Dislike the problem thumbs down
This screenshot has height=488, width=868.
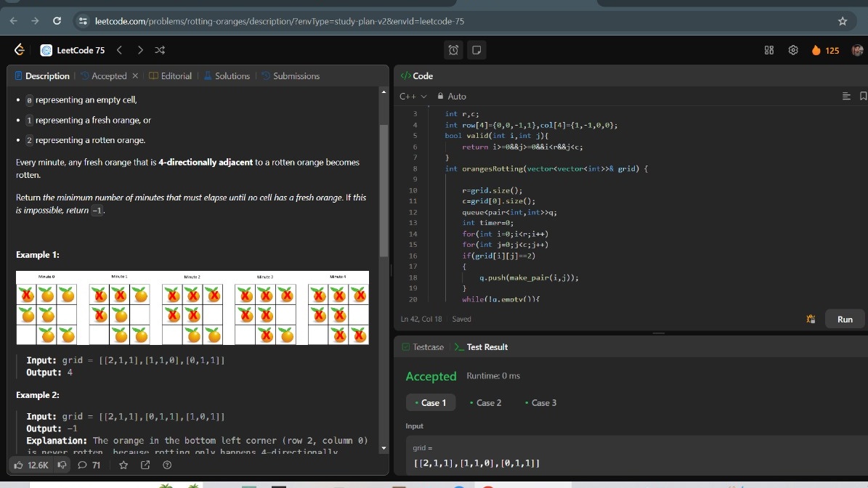pos(62,465)
